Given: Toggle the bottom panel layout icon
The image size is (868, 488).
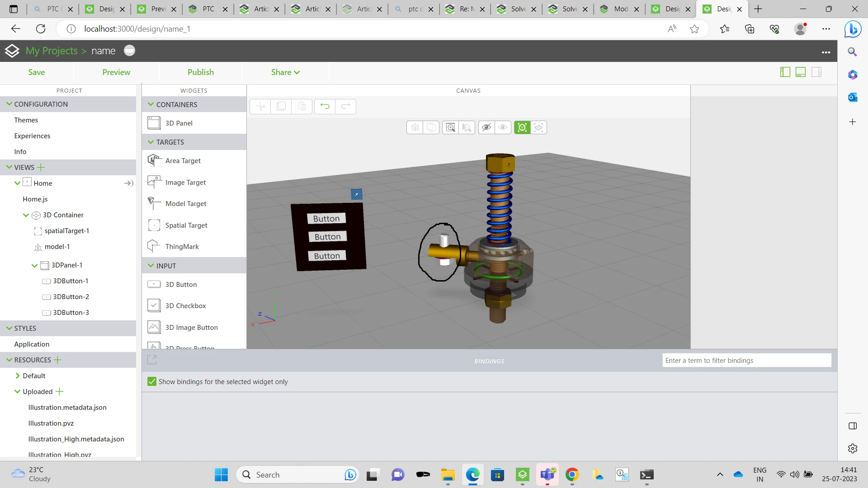Looking at the screenshot, I should 801,72.
